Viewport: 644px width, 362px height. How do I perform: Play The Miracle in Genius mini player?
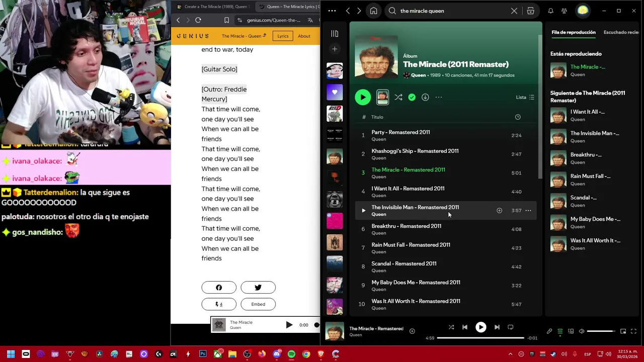coord(289,325)
